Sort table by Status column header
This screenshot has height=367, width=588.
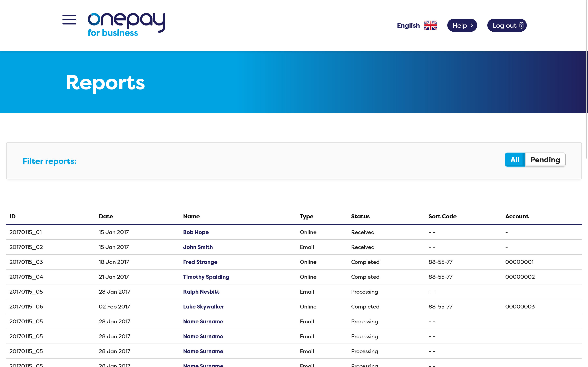[x=360, y=216]
